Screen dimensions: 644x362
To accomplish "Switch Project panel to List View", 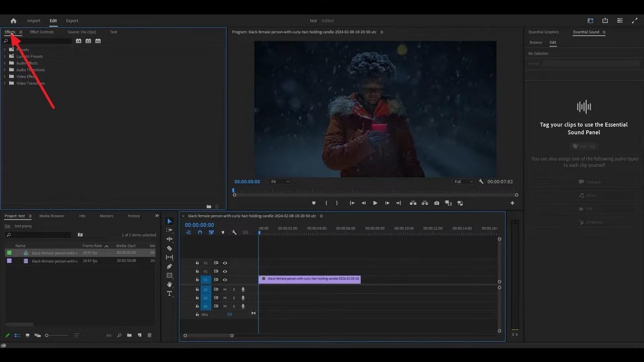I will pos(17,335).
